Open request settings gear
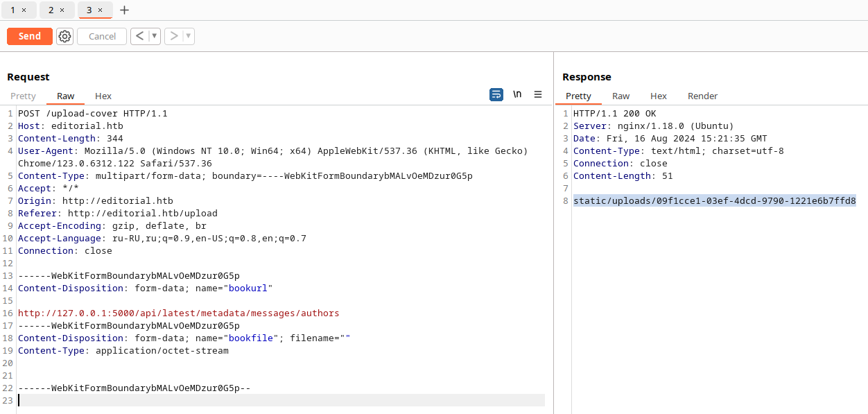 coord(64,36)
